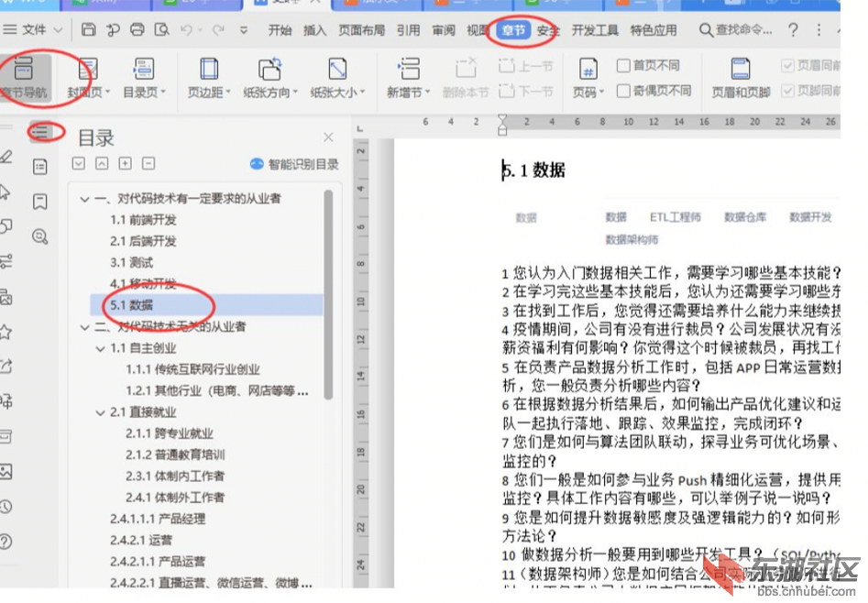
Task: Switch to the 审阅 ribbon tab
Action: pos(444,30)
